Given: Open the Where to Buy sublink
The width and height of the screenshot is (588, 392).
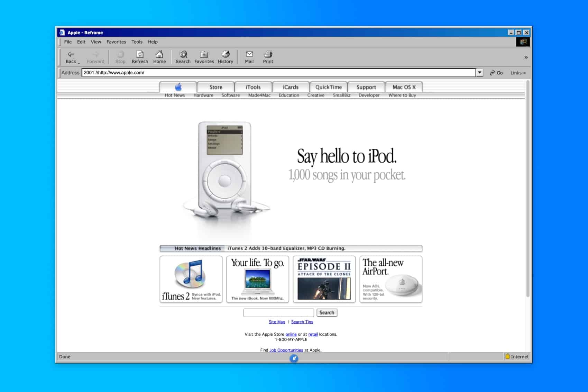Looking at the screenshot, I should pyautogui.click(x=402, y=95).
